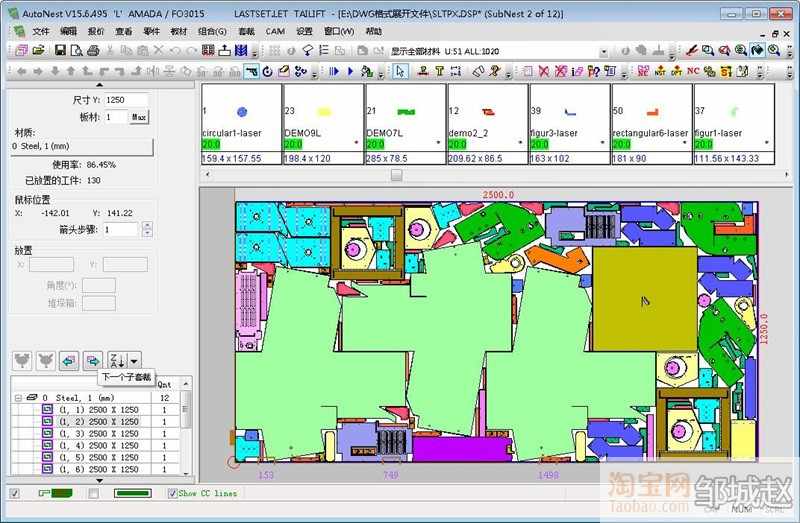
Task: Select the rectangular6-laser part thumbnail
Action: click(x=652, y=124)
